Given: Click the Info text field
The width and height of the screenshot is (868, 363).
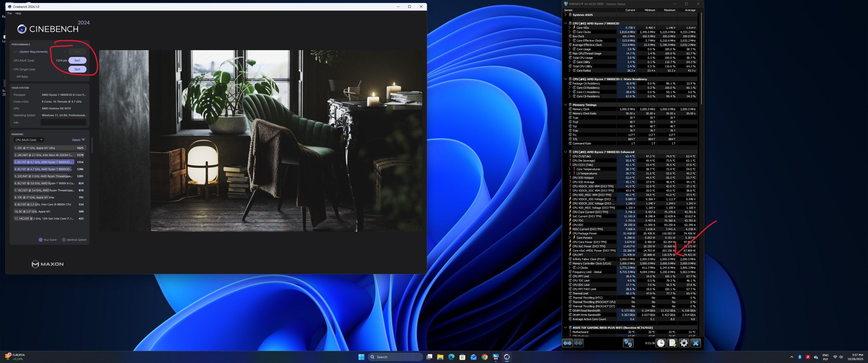Looking at the screenshot, I should 63,123.
